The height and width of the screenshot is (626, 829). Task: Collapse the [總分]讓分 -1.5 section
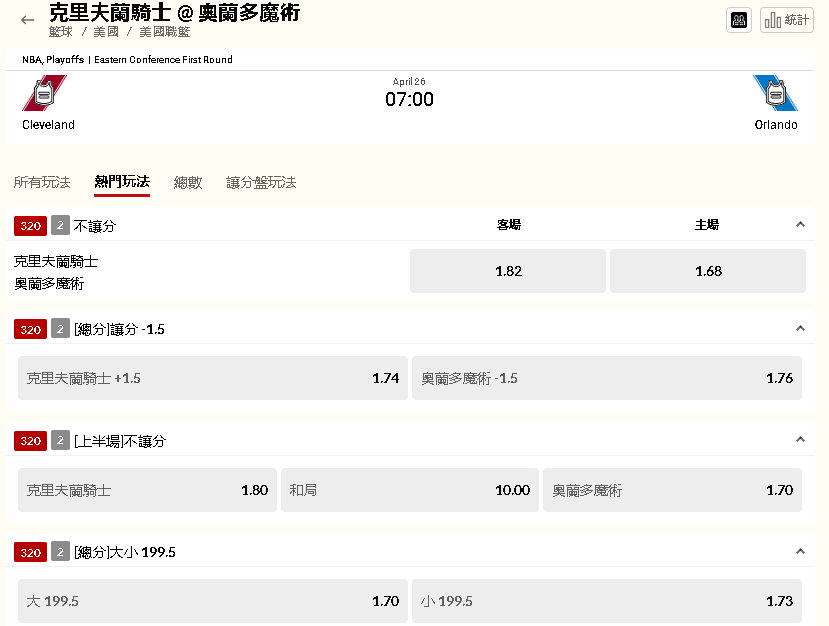800,328
